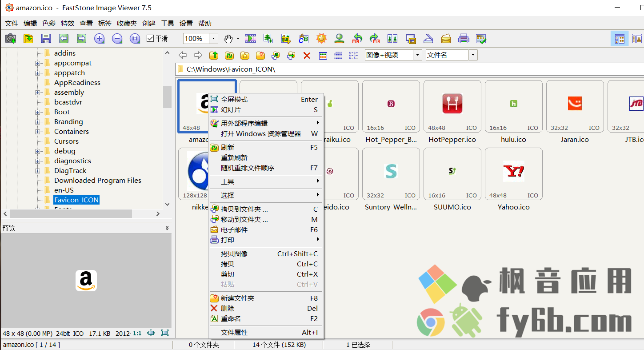Open Settings from the checklist toolbar icon
The image size is (644, 350).
pyautogui.click(x=481, y=39)
